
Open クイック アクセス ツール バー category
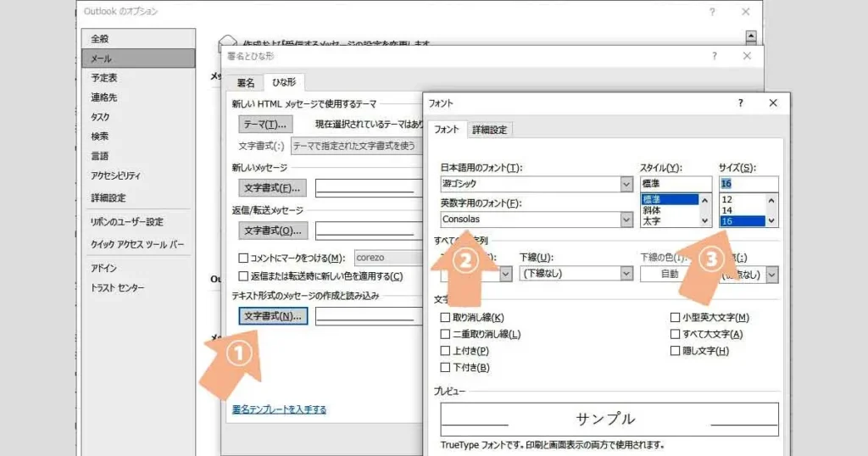[138, 244]
